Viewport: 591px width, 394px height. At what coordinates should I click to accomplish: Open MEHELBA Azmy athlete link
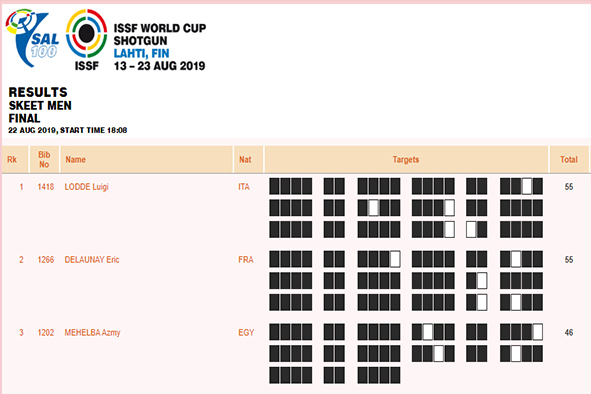[92, 333]
